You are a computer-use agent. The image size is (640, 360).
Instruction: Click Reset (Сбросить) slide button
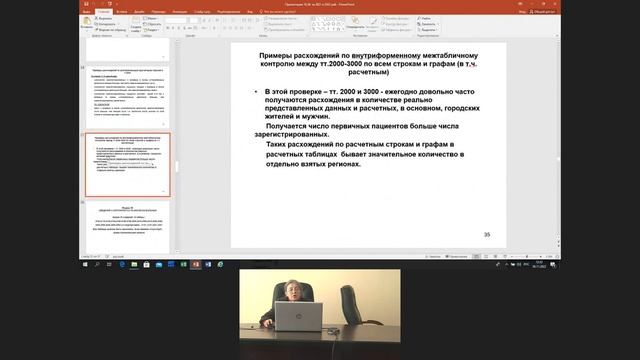(x=152, y=24)
